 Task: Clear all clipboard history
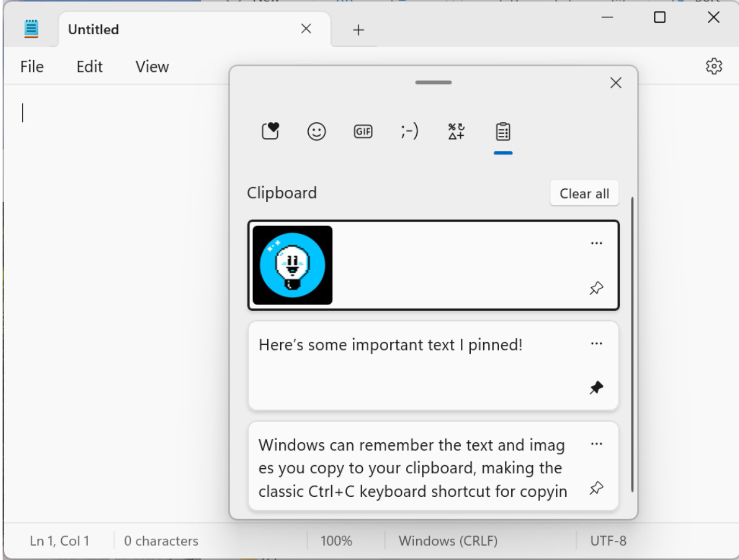tap(584, 193)
